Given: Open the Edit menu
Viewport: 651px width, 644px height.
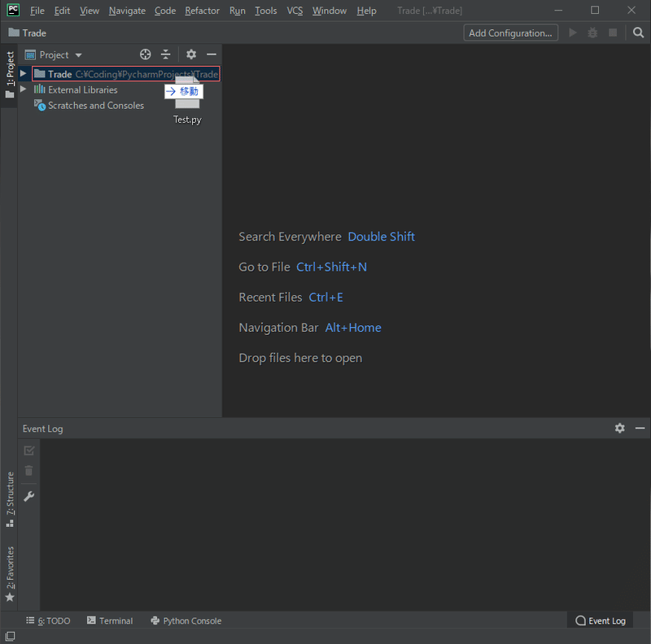Looking at the screenshot, I should pos(62,11).
